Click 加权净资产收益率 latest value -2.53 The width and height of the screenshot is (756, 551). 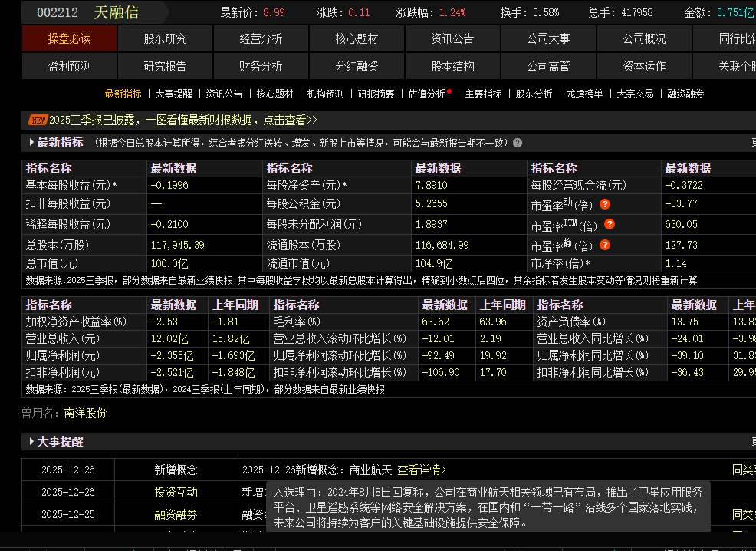tap(164, 322)
